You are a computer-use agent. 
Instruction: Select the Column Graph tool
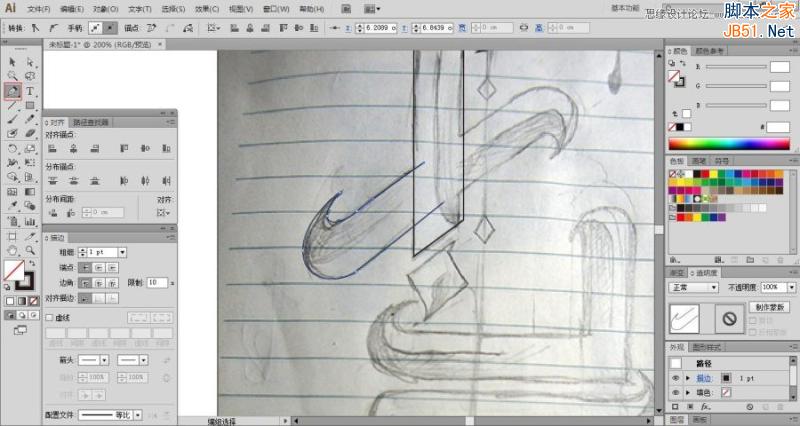pyautogui.click(x=30, y=221)
